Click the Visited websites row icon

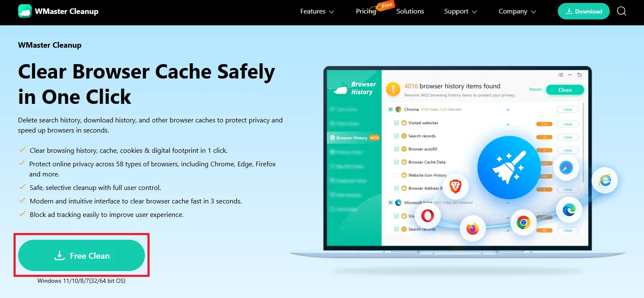[x=404, y=123]
